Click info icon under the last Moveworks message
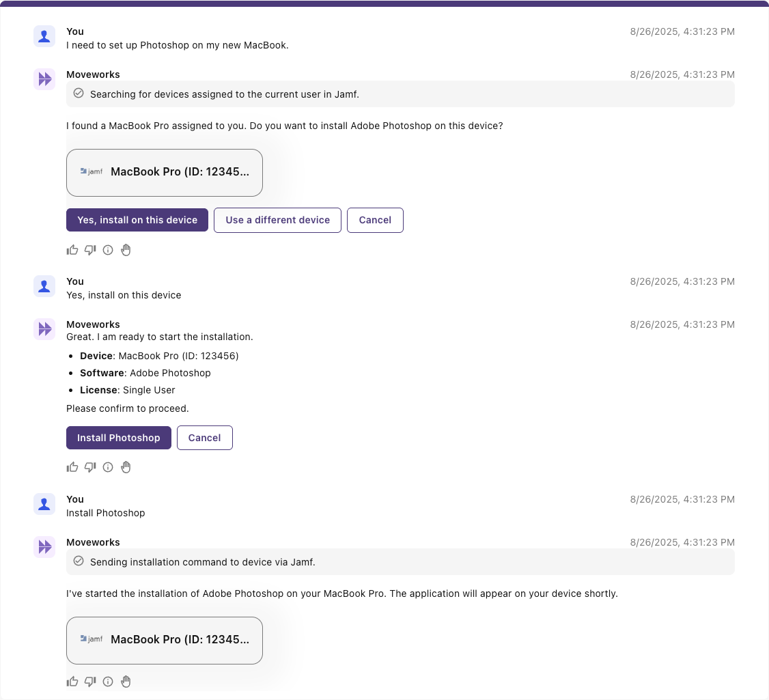 point(108,682)
